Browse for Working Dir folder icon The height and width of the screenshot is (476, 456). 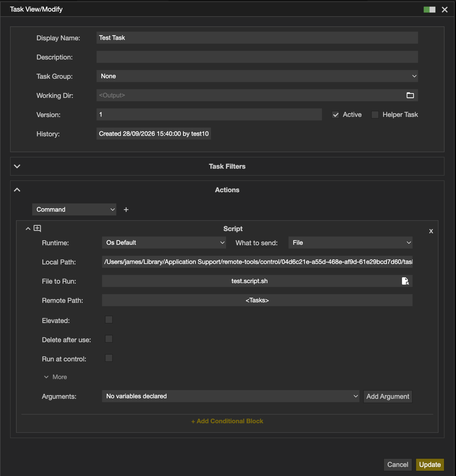[x=410, y=95]
